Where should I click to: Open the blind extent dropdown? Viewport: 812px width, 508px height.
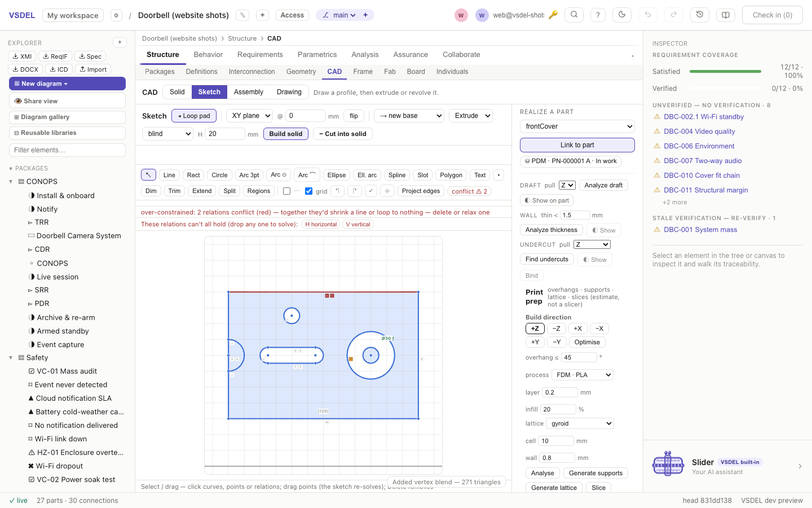pyautogui.click(x=168, y=134)
